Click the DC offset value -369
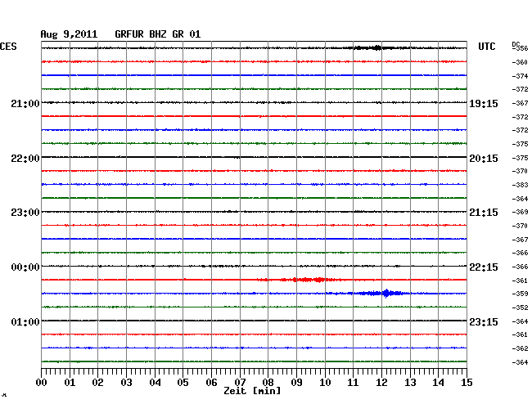The image size is (532, 404). point(520,212)
